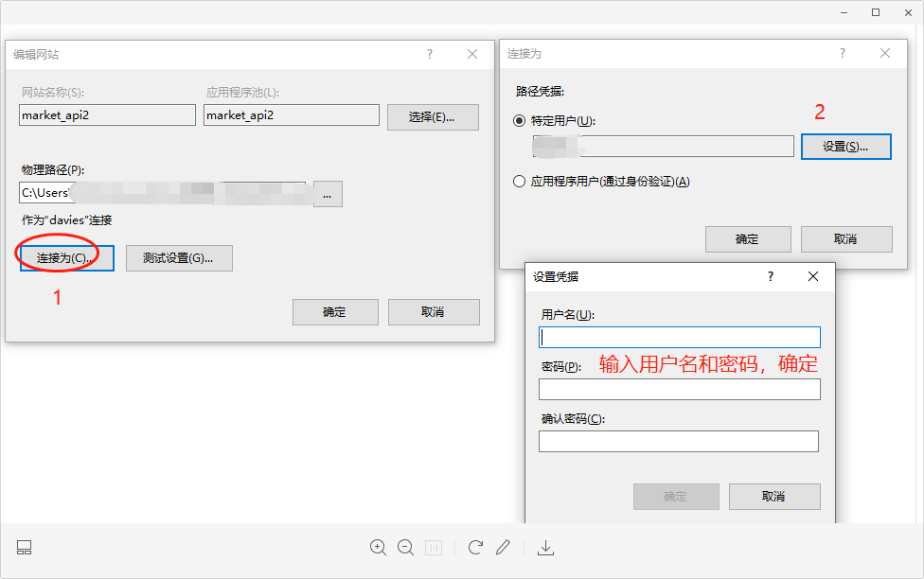This screenshot has height=579, width=924.
Task: Select the 1:1 actual size icon
Action: click(x=433, y=547)
